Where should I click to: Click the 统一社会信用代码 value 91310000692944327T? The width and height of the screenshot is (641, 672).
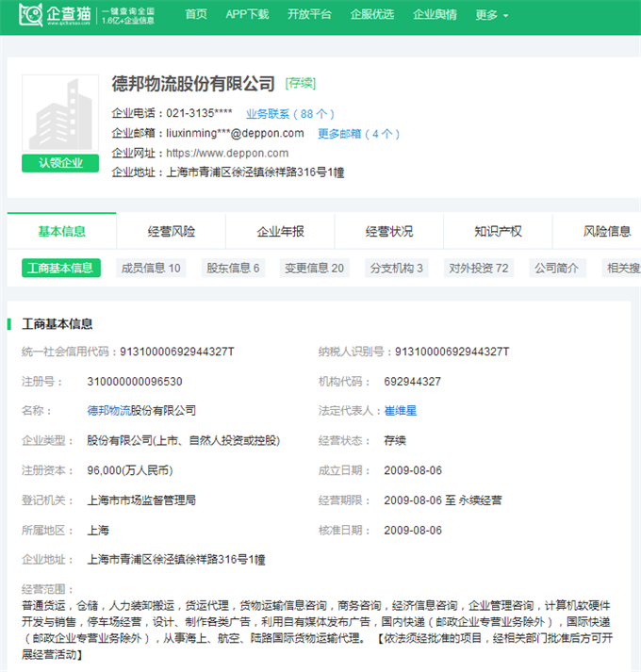(x=177, y=352)
